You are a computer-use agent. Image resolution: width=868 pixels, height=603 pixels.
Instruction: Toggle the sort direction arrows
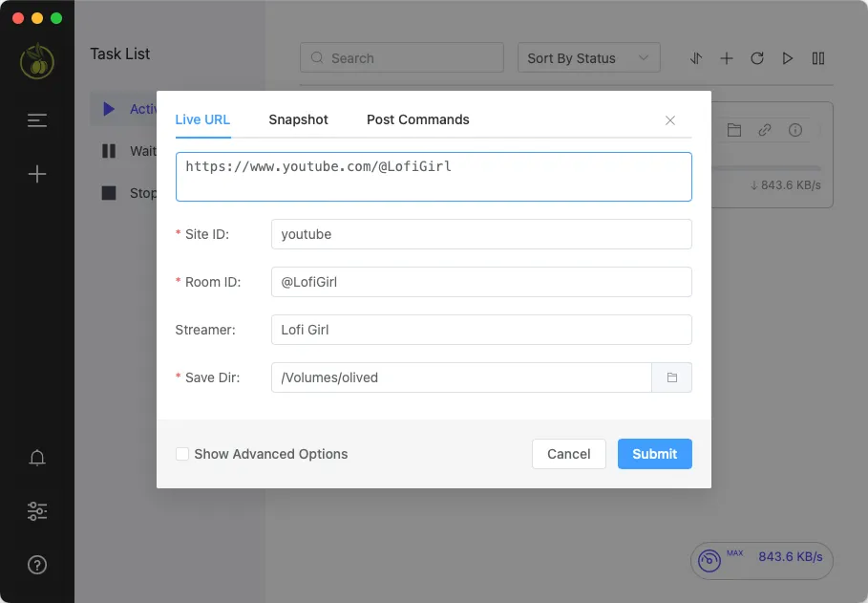click(x=696, y=58)
